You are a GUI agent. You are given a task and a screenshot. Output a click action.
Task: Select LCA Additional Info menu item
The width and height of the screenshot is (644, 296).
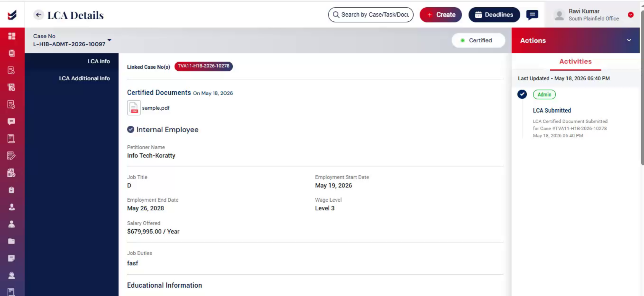84,78
